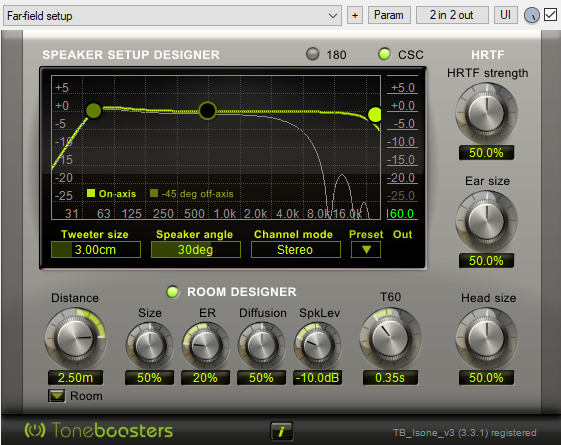This screenshot has width=561, height=445.
Task: Toggle the Room Designer LED
Action: click(x=173, y=292)
